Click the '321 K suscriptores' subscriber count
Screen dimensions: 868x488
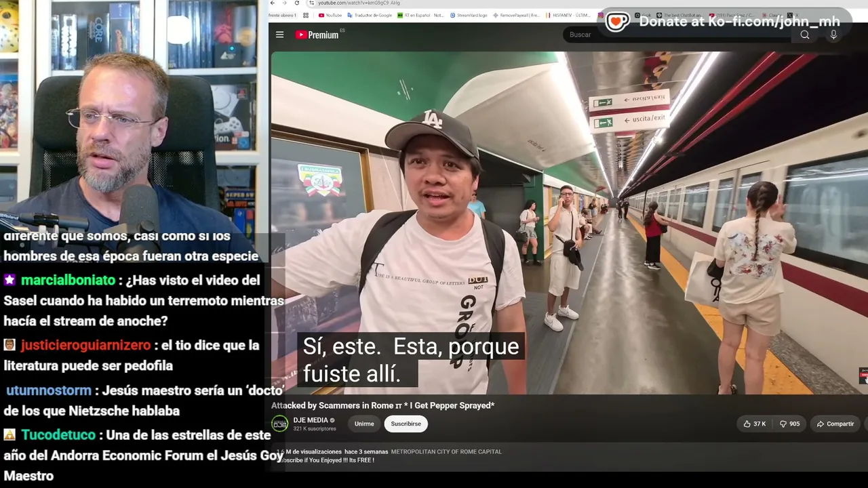pos(315,429)
